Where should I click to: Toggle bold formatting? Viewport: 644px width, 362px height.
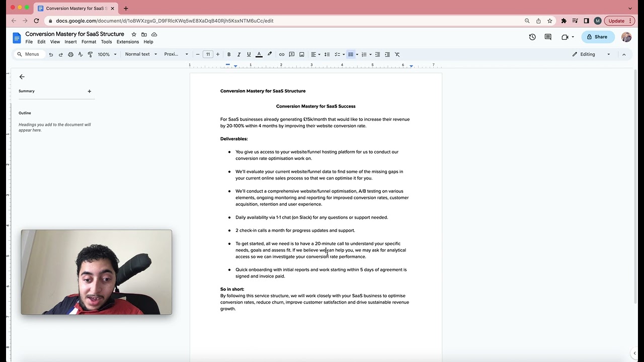pyautogui.click(x=229, y=54)
